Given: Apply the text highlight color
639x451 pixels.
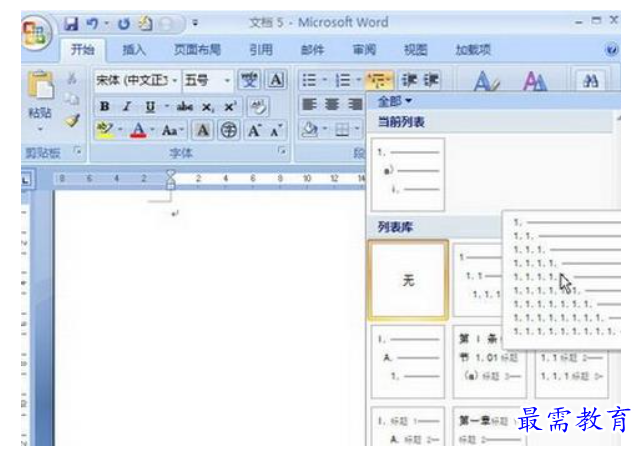Looking at the screenshot, I should [105, 130].
